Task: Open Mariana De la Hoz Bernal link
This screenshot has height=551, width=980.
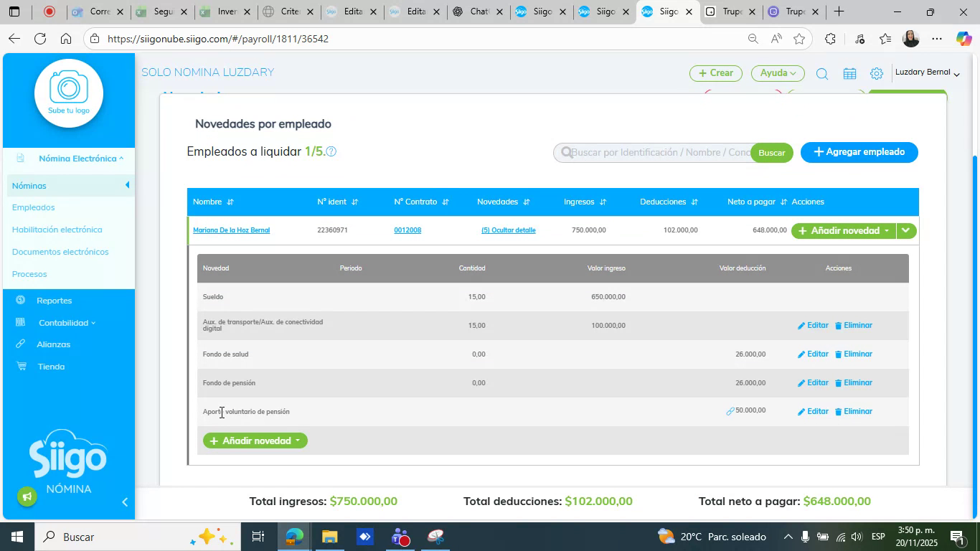Action: tap(231, 230)
